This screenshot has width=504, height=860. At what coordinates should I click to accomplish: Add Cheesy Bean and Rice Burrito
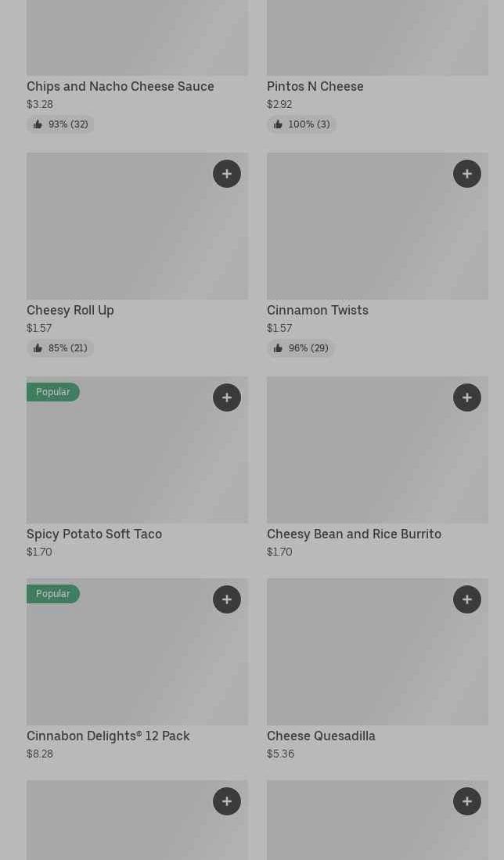[x=467, y=398]
